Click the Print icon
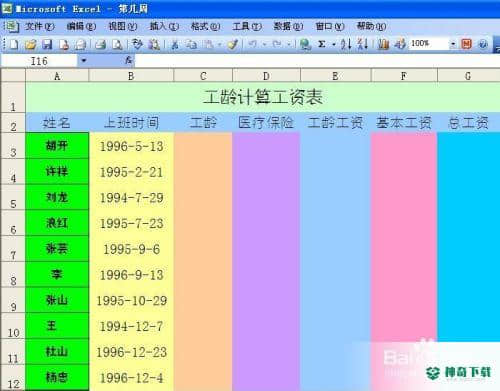Screen dimensions: 500x391 [x=100, y=44]
